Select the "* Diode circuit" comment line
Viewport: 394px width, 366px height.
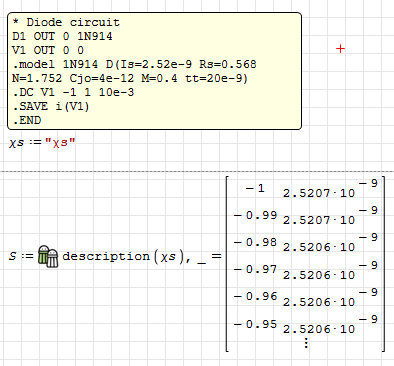click(66, 22)
